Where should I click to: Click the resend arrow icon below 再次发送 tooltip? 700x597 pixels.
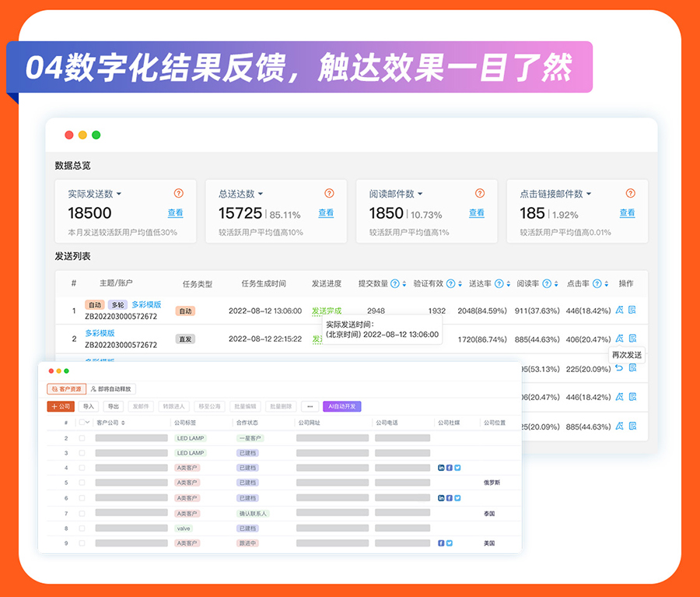click(619, 367)
